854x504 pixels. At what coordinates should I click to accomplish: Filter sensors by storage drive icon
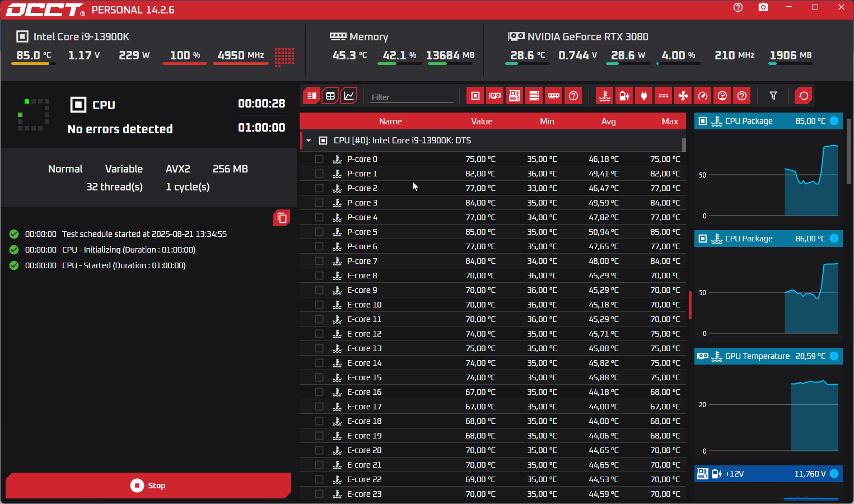pos(534,96)
